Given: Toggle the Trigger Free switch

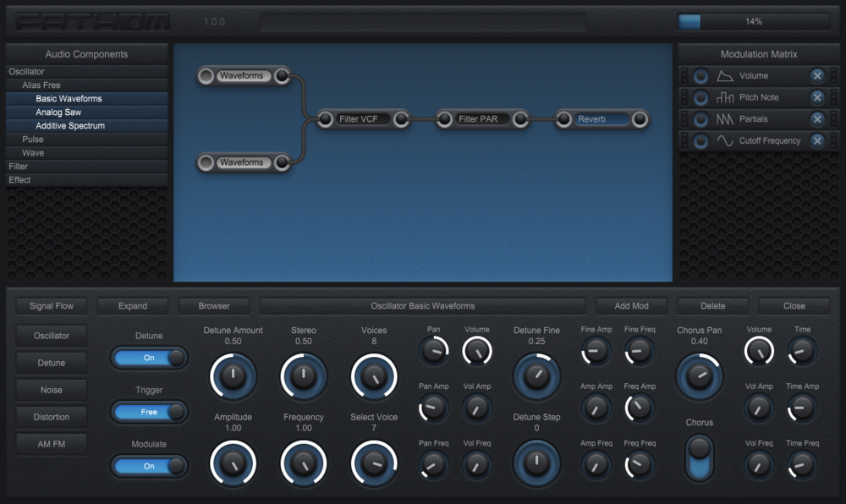Looking at the screenshot, I should pyautogui.click(x=149, y=412).
